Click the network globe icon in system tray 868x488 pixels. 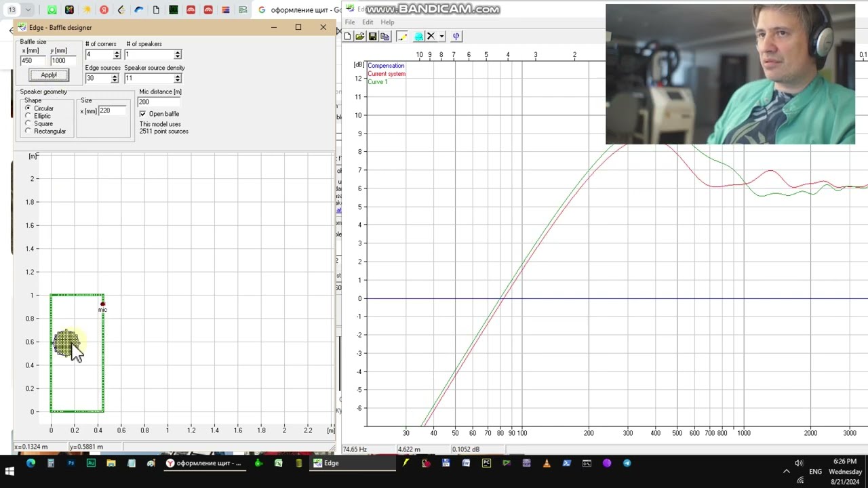click(800, 480)
